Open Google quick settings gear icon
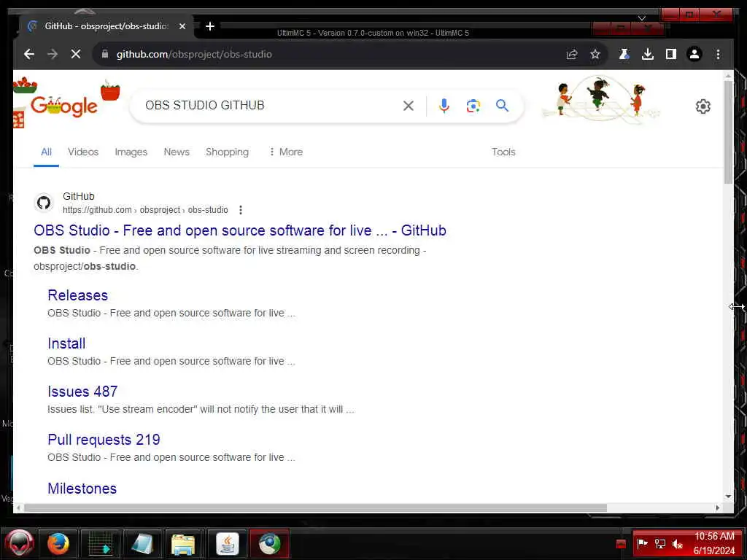 [x=703, y=106]
